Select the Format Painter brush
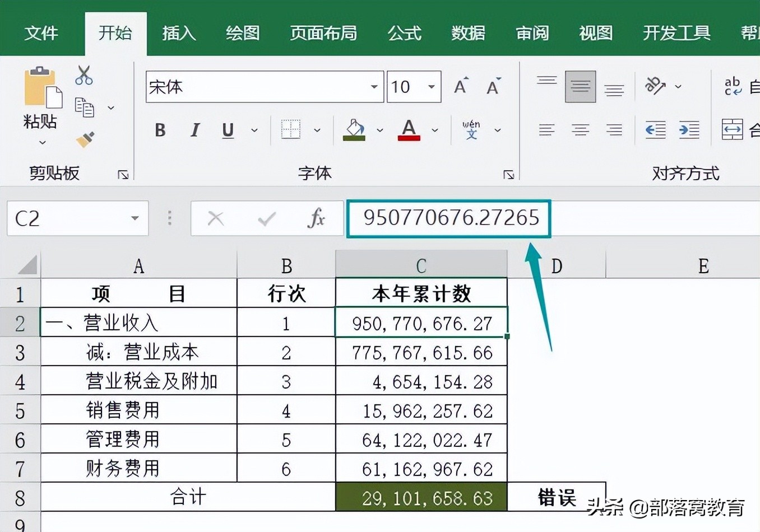Screen dimensions: 760x532 (x=85, y=139)
